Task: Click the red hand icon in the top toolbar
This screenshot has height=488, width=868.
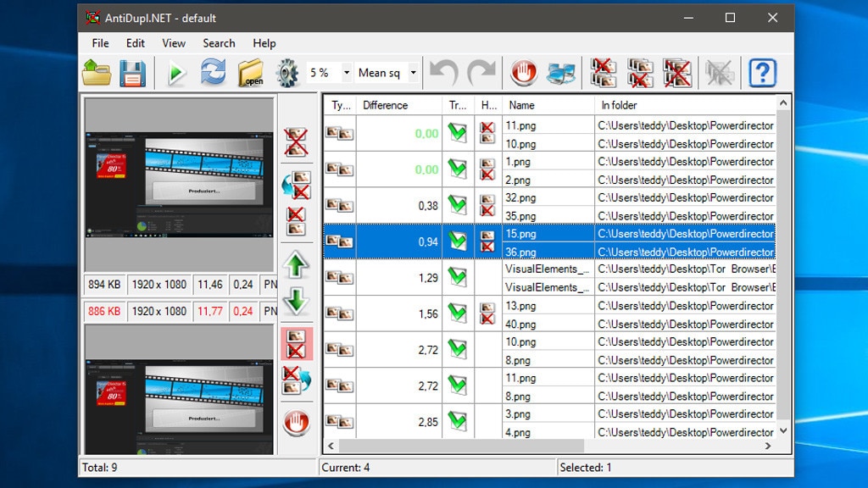Action: point(523,73)
